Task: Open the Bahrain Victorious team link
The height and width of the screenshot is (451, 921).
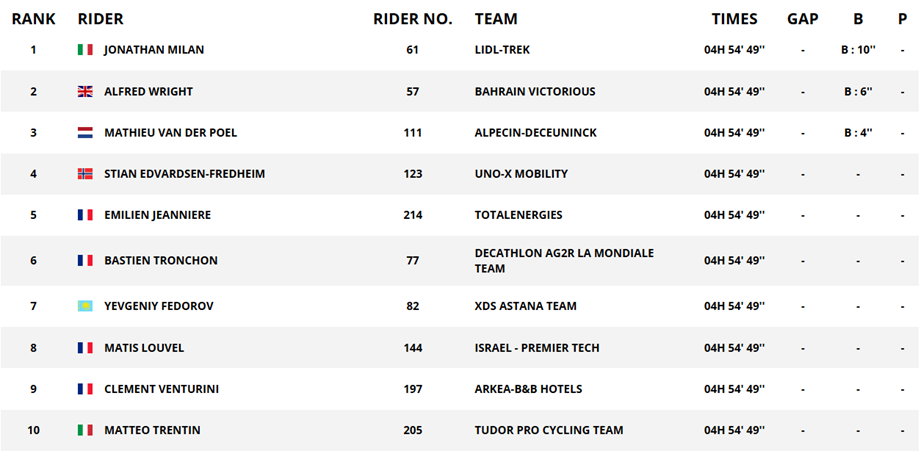Action: [535, 92]
